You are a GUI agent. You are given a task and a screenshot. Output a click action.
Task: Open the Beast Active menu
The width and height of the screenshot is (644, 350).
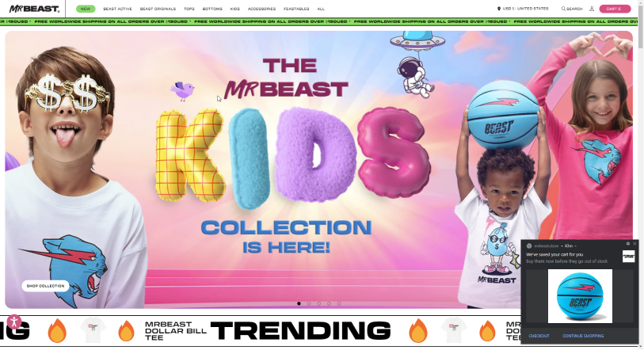tap(117, 9)
